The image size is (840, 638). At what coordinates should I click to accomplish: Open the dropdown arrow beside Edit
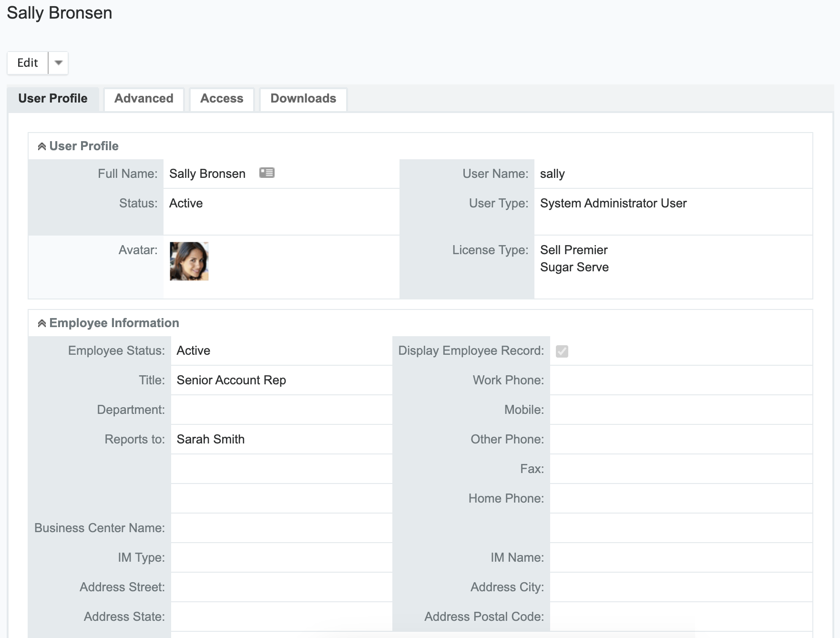(58, 63)
